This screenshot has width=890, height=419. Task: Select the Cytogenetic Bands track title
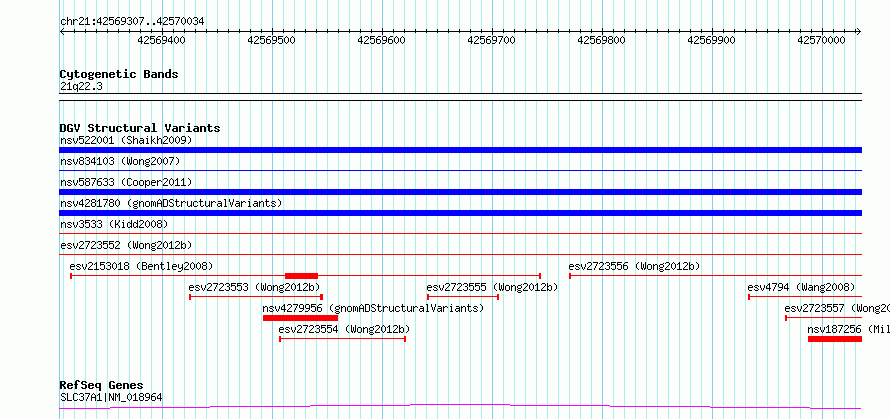[x=119, y=74]
